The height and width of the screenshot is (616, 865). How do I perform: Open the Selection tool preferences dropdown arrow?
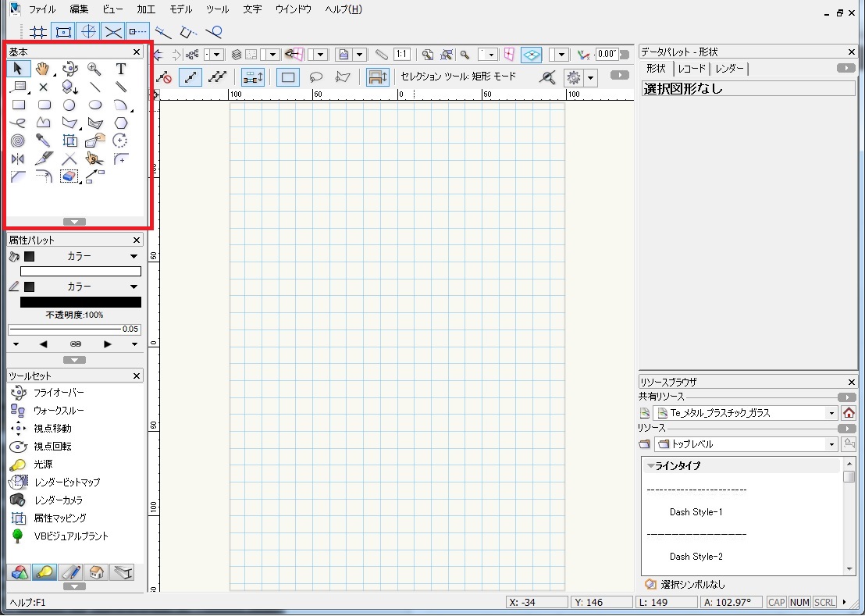[x=591, y=78]
